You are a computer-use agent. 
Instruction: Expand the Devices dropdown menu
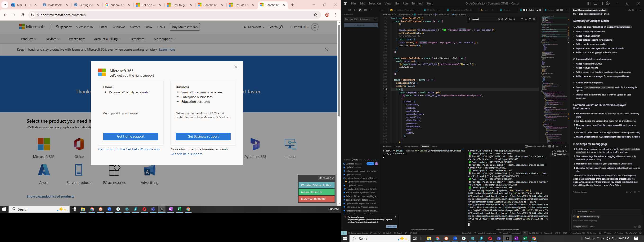(53, 39)
